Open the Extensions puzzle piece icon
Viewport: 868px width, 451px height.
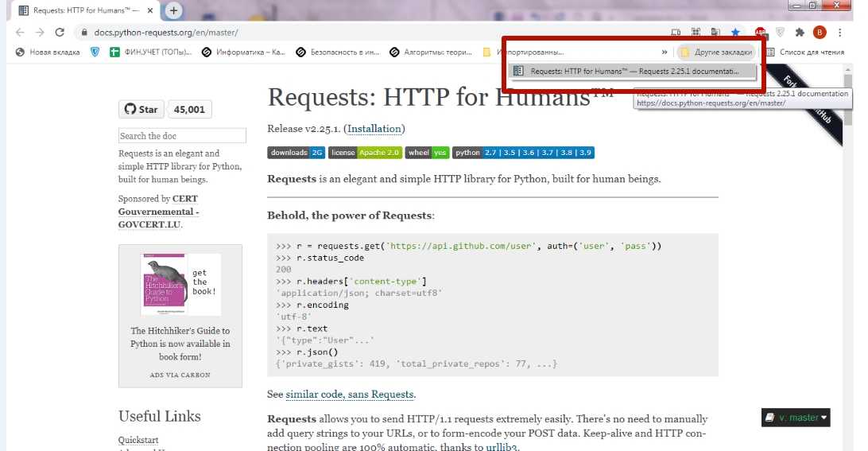[x=799, y=33]
